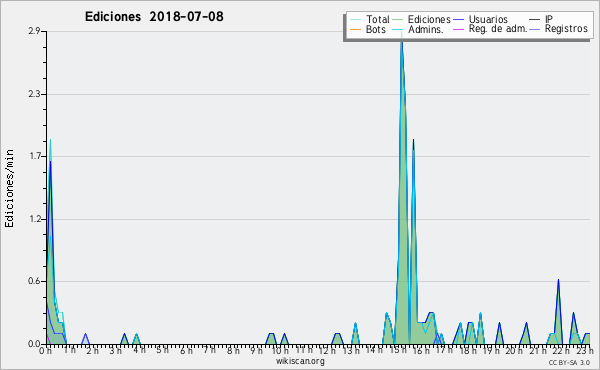Click the Ediciones/min y-axis label
This screenshot has height=370, width=600.
click(9, 188)
